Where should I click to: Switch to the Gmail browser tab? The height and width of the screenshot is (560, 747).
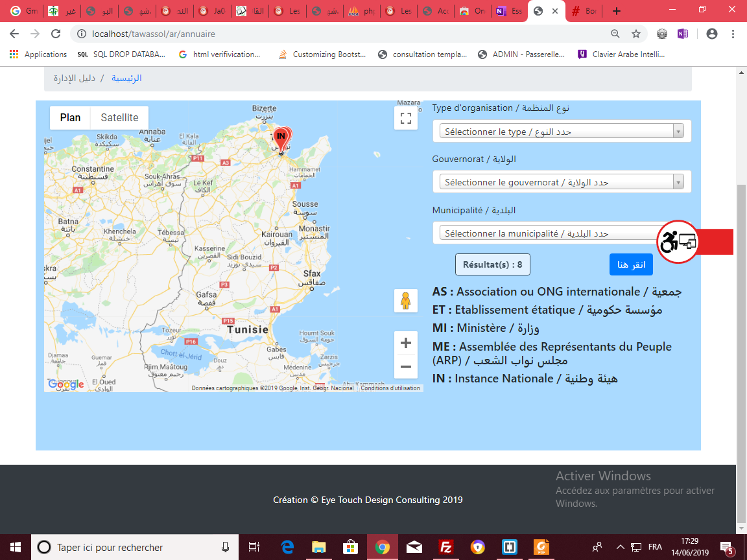[x=24, y=11]
